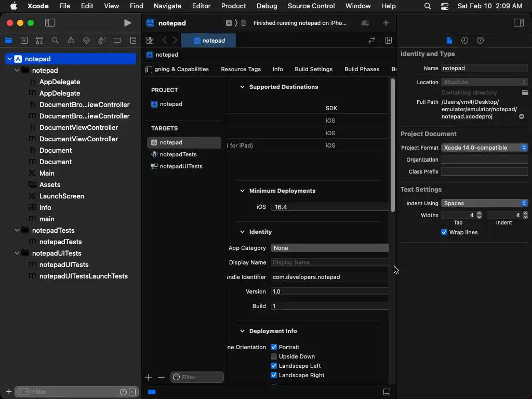The image size is (532, 399).
Task: Open the Report navigator
Action: tap(133, 41)
